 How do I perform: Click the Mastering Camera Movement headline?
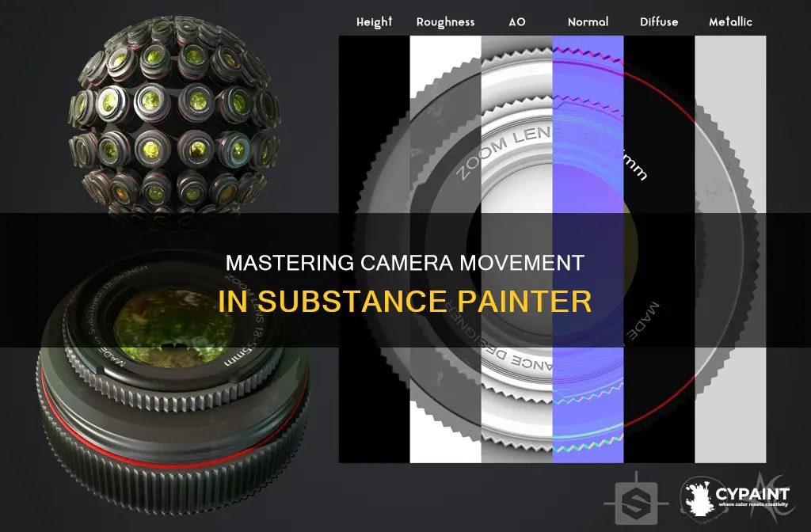pyautogui.click(x=405, y=263)
